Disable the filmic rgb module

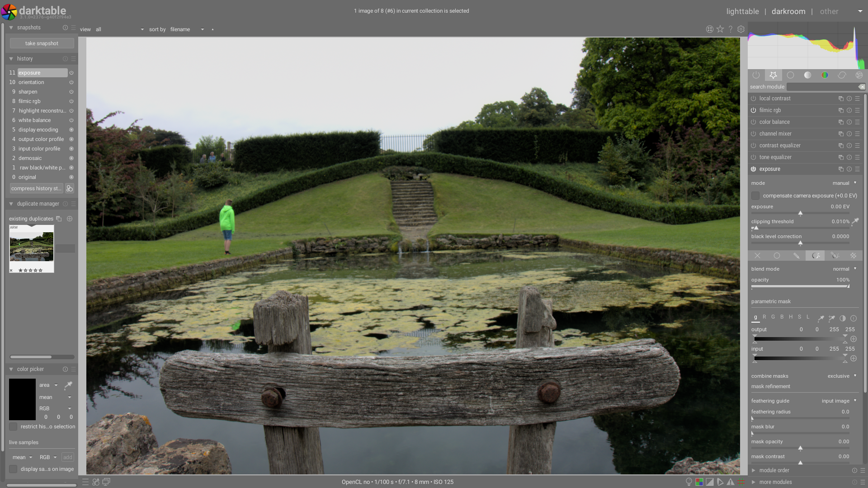pos(754,110)
